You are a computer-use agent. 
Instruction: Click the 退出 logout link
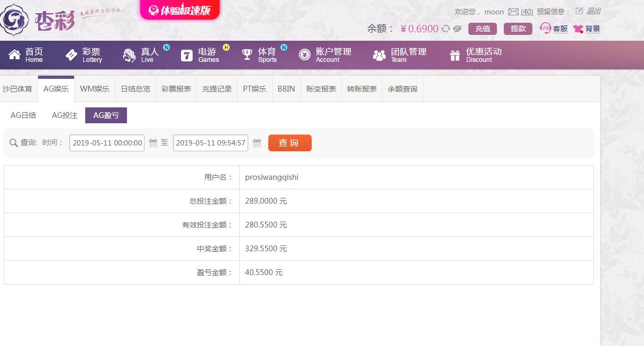click(x=593, y=11)
